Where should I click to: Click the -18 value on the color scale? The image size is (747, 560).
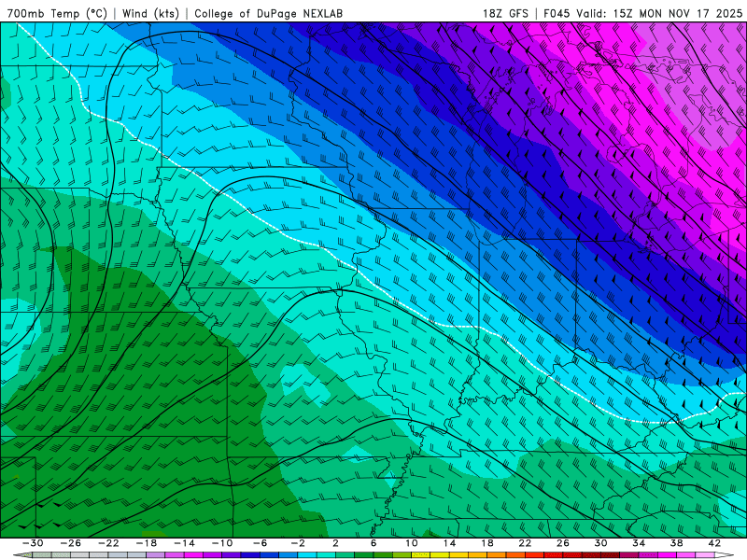pyautogui.click(x=147, y=543)
